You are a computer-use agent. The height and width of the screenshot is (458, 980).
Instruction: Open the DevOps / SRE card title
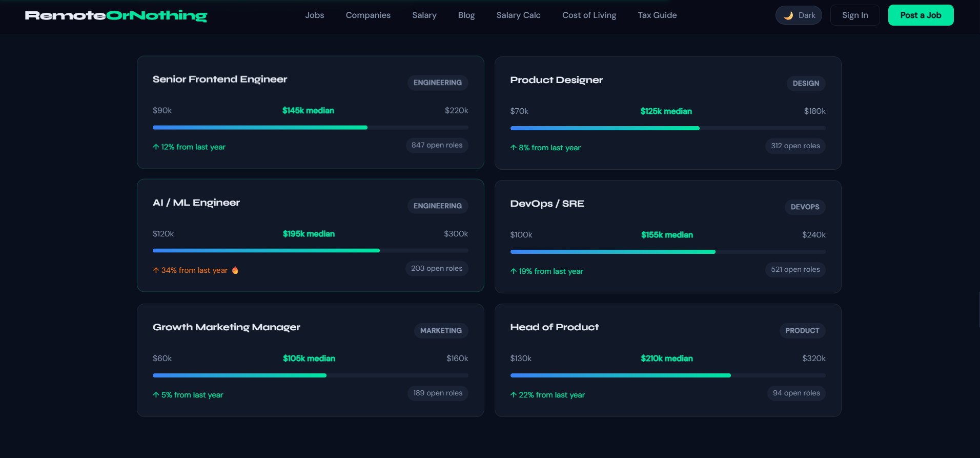(547, 204)
